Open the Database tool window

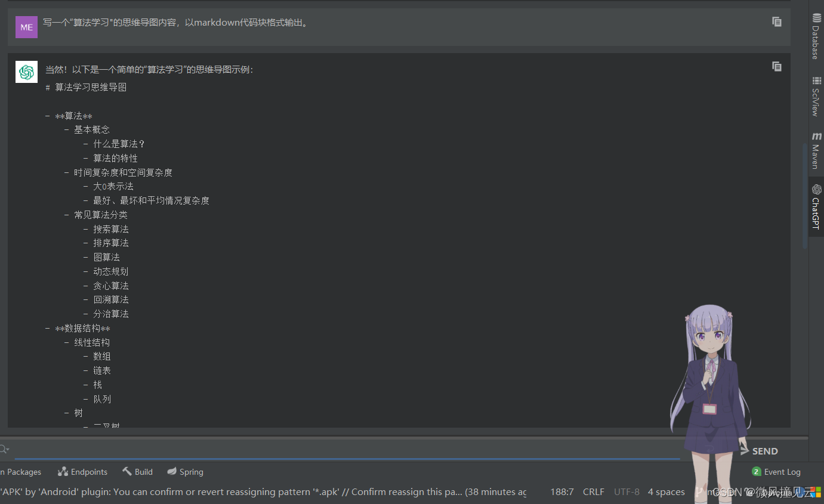[816, 36]
